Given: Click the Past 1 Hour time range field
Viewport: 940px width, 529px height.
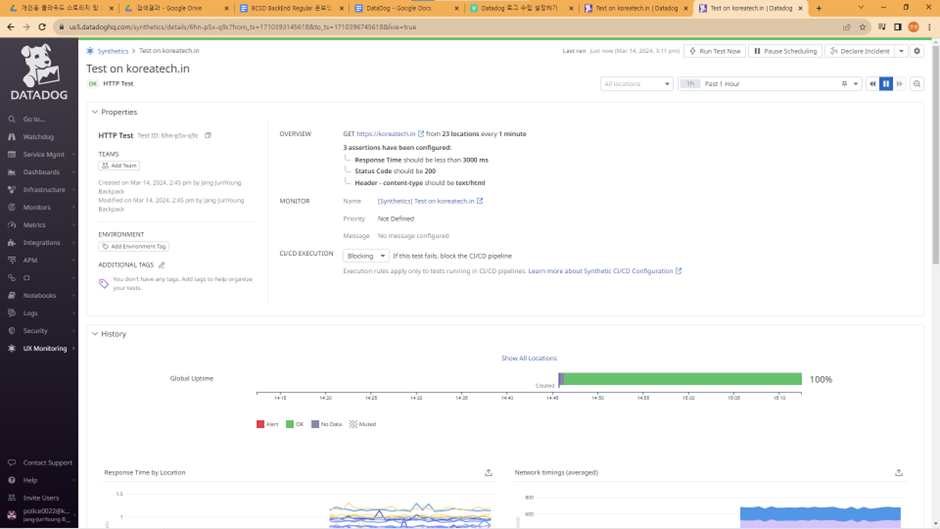Looking at the screenshot, I should point(770,84).
